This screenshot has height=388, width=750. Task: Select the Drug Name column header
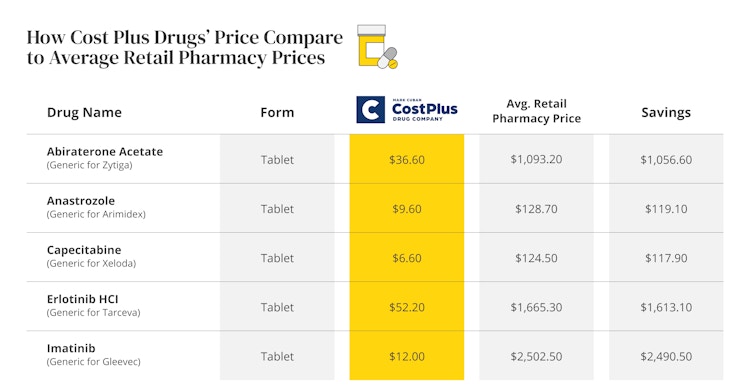[x=84, y=112]
